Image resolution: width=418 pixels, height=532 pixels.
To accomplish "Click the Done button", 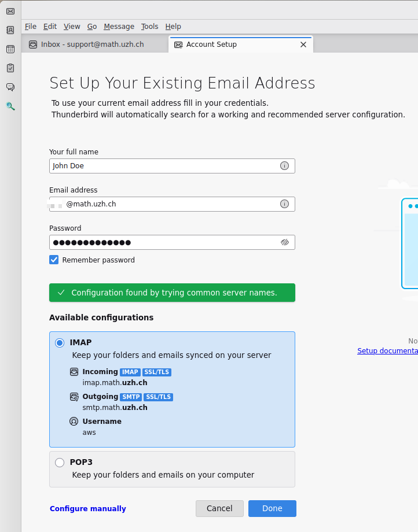I will (272, 509).
